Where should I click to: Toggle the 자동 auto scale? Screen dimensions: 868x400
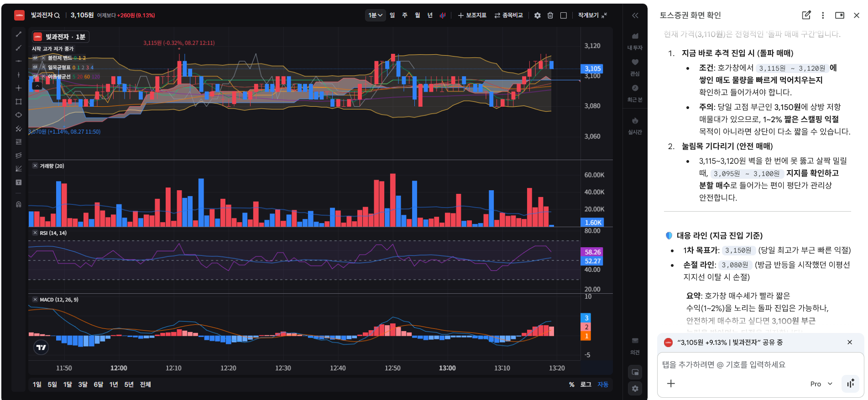(603, 384)
